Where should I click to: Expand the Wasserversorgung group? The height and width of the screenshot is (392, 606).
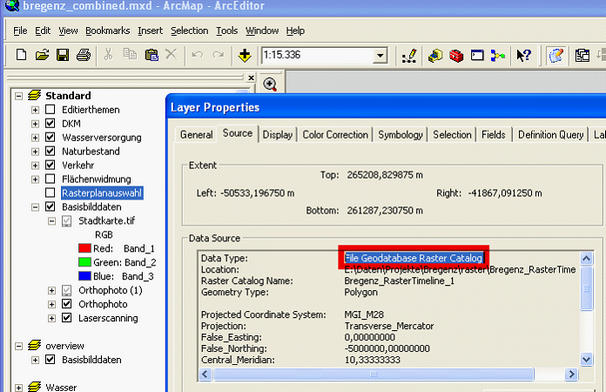pos(35,138)
